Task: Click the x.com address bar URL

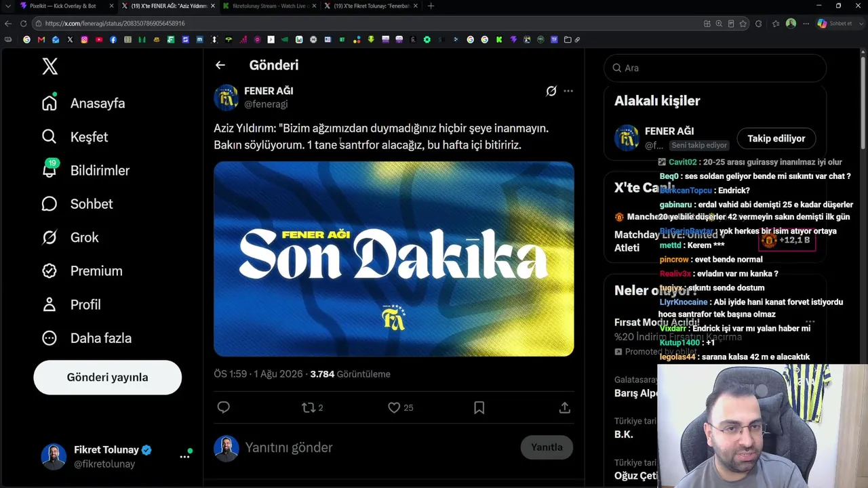Action: coord(115,24)
